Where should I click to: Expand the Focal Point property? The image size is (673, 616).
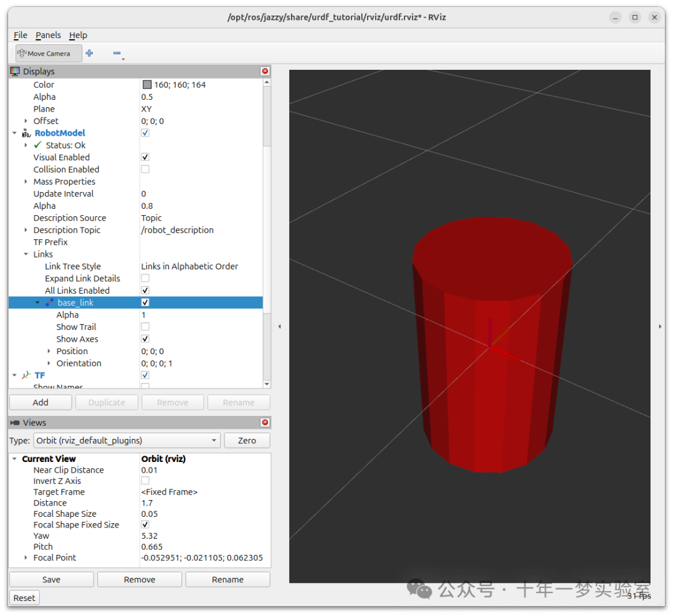[x=26, y=557]
